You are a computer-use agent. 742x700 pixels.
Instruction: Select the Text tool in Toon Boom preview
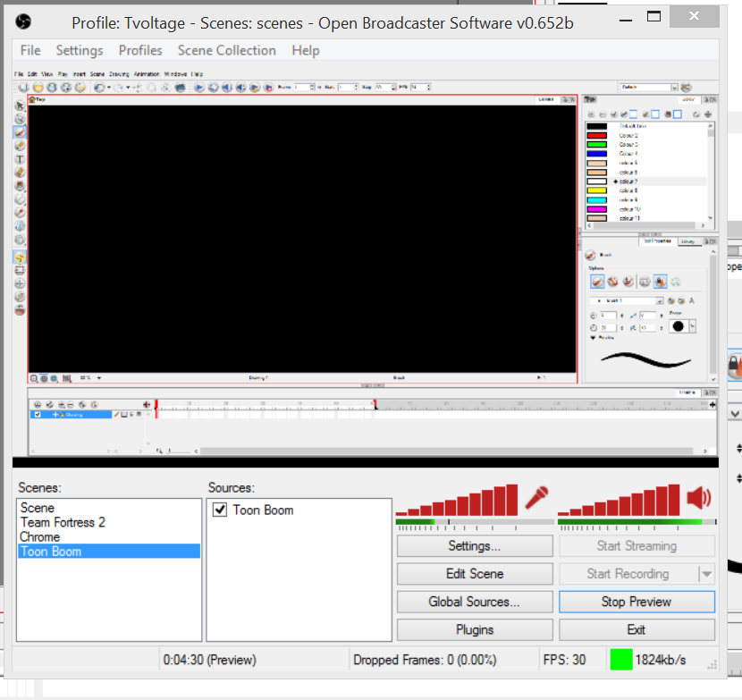click(x=20, y=159)
